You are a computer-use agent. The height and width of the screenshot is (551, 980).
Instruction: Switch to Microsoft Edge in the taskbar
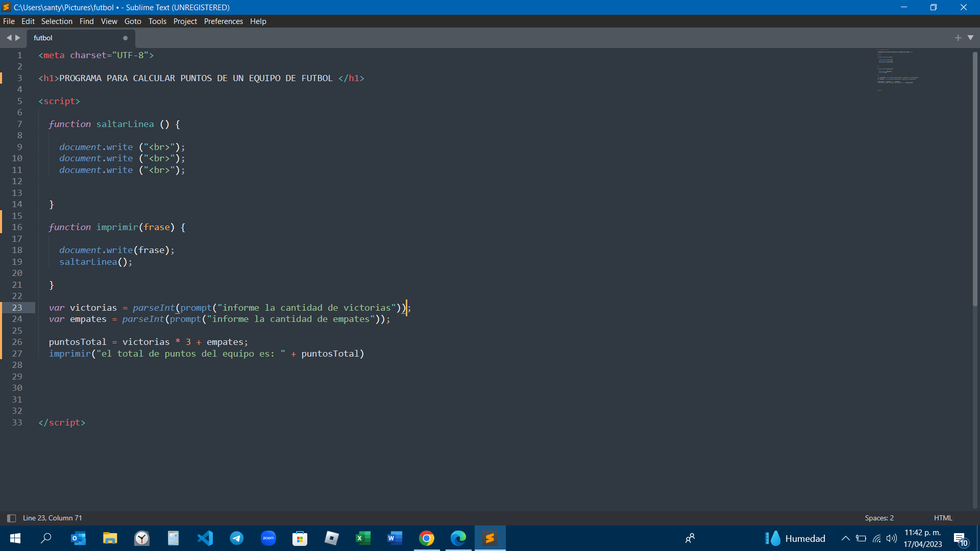(458, 538)
